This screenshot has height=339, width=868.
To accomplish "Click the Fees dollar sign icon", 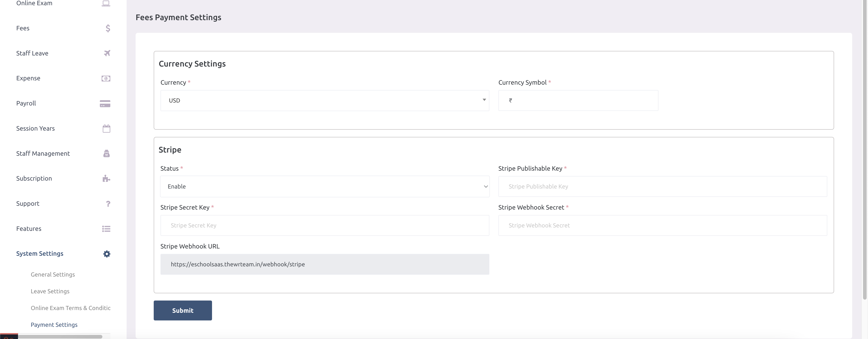I will coord(108,28).
